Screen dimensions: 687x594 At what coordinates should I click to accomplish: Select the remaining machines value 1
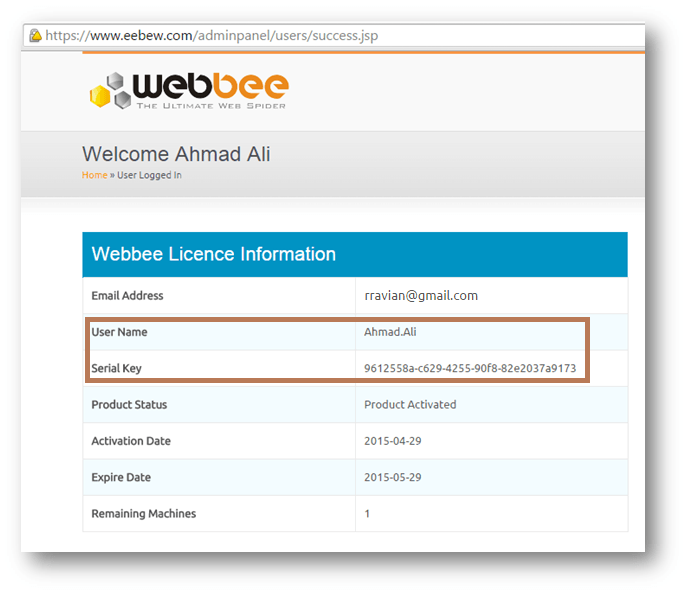pos(367,514)
